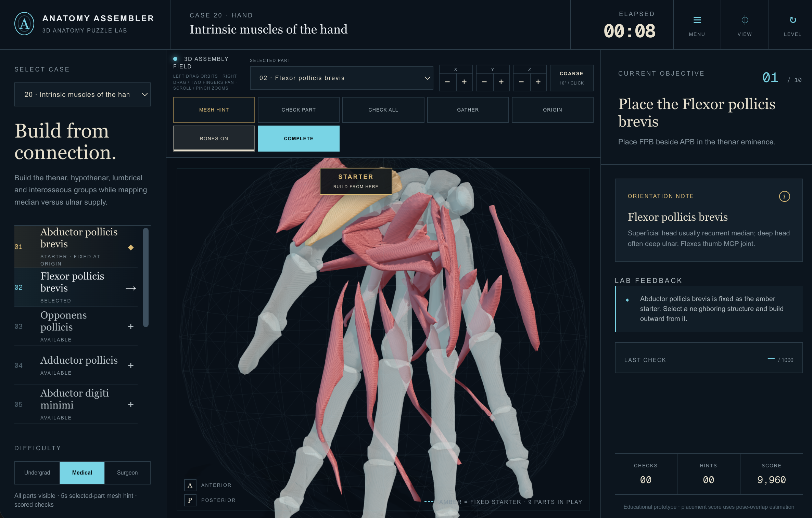Viewport: 812px width, 518px height.
Task: Select Adductor pollicis in parts list
Action: [76, 365]
